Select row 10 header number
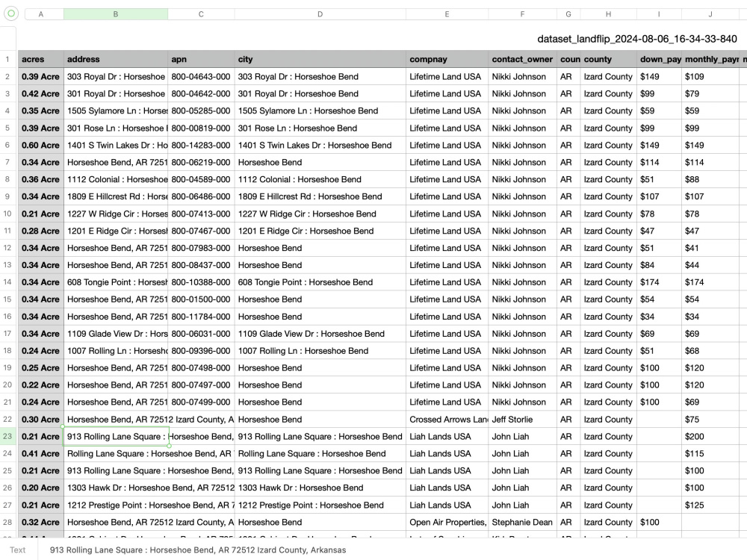 tap(7, 214)
